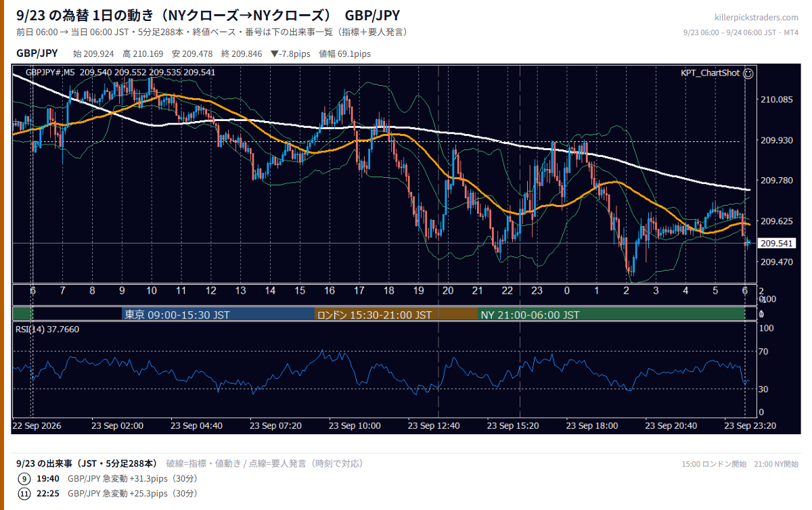
Task: Click the ▼-7.8pips daily change indicator
Action: [x=290, y=53]
